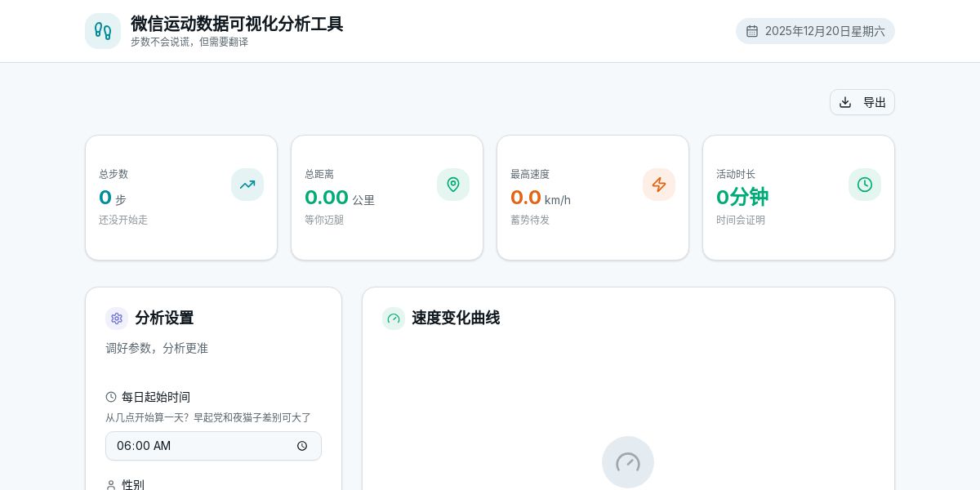Click the subtitle 步数不会说谎，但需要翻译
Viewport: 980px width, 490px height.
pyautogui.click(x=189, y=42)
